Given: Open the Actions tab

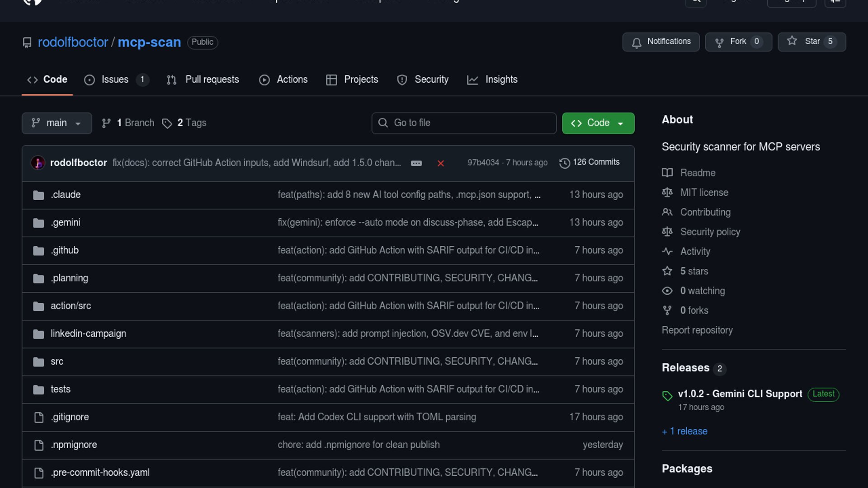Looking at the screenshot, I should pyautogui.click(x=283, y=80).
